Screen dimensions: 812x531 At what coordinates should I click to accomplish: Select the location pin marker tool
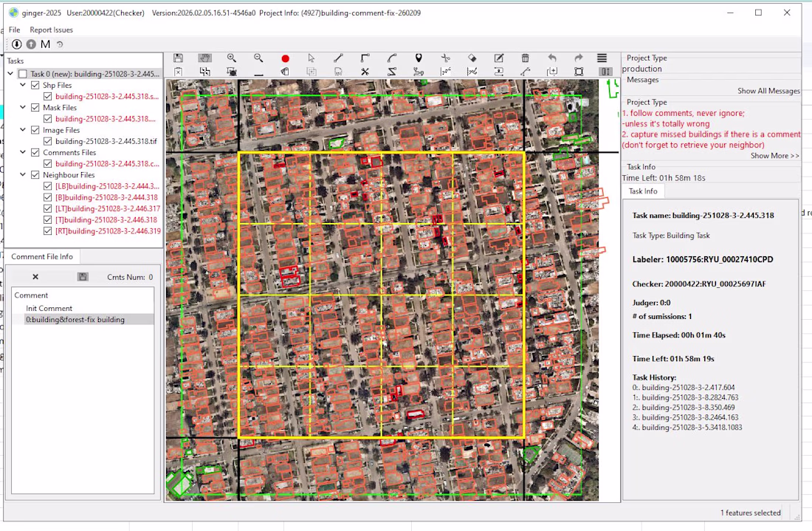(x=419, y=58)
